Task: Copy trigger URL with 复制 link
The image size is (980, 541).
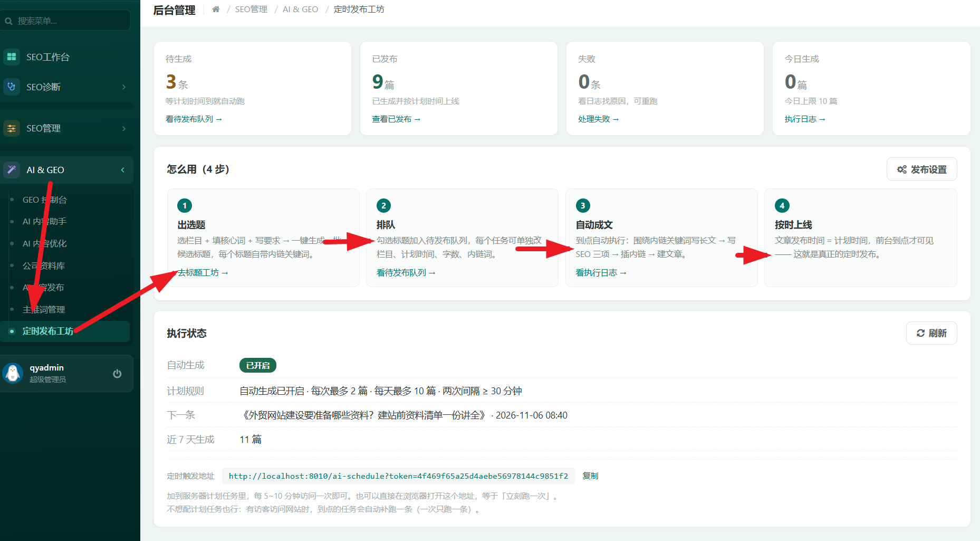Action: (590, 476)
